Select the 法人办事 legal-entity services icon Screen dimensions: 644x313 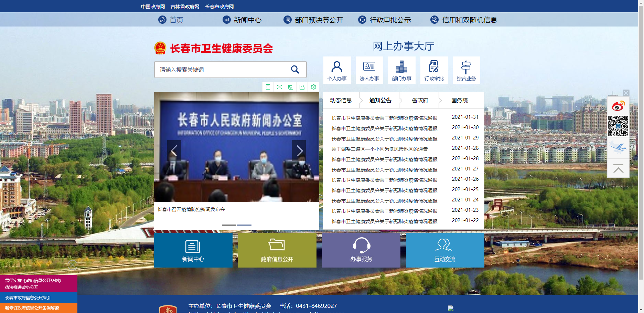369,70
